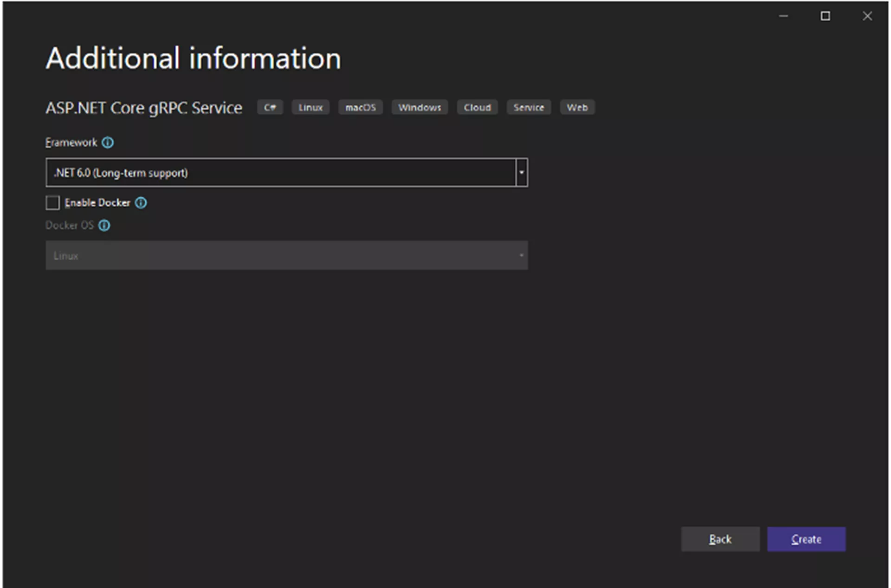
Task: Minimize the dialog window
Action: click(x=783, y=16)
